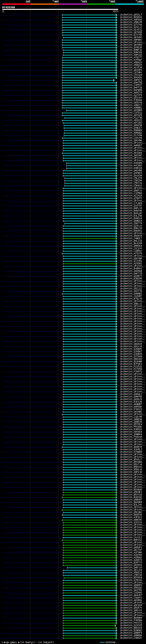Select the UniRef100_P39872 label
146x644 pixels.
(x=131, y=371)
